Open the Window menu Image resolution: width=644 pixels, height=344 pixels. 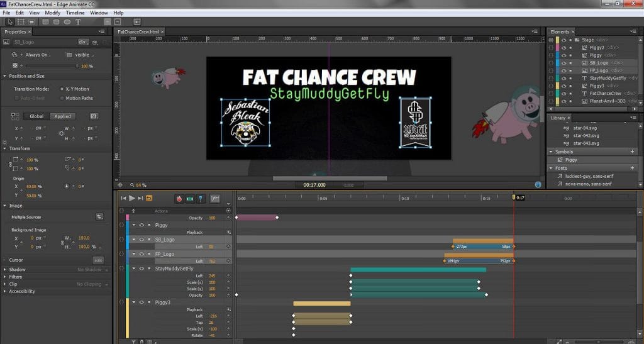pos(99,13)
